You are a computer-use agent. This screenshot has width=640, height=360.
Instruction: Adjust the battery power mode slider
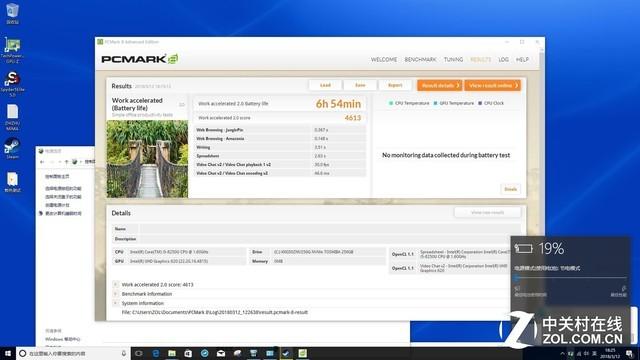pos(517,278)
